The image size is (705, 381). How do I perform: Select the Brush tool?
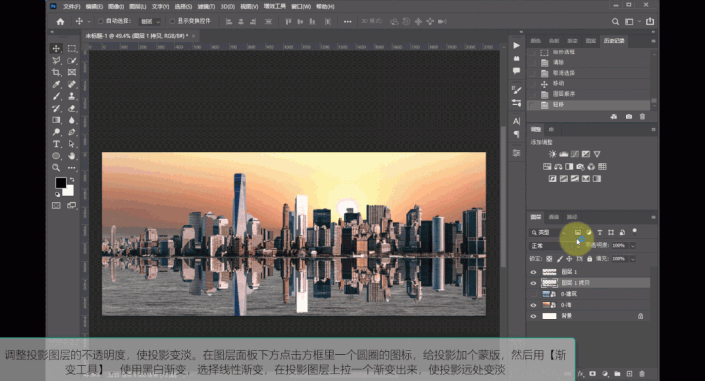click(56, 96)
